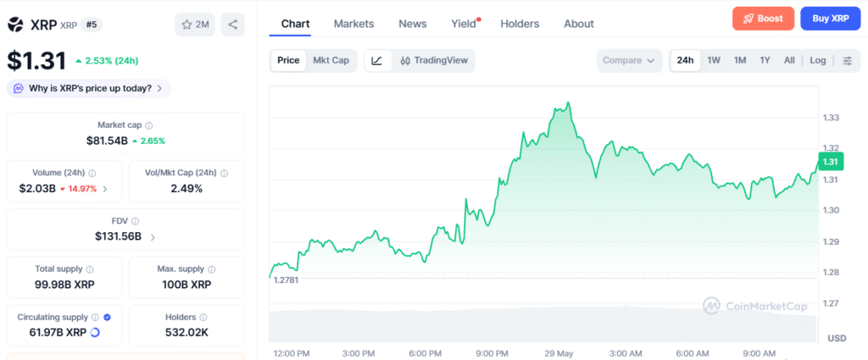
Task: Set chart range to 1W
Action: (x=714, y=61)
